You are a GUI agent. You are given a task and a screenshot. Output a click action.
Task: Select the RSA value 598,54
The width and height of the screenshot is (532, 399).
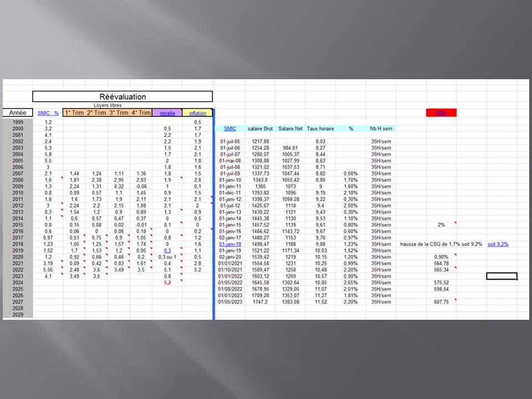pos(441,289)
